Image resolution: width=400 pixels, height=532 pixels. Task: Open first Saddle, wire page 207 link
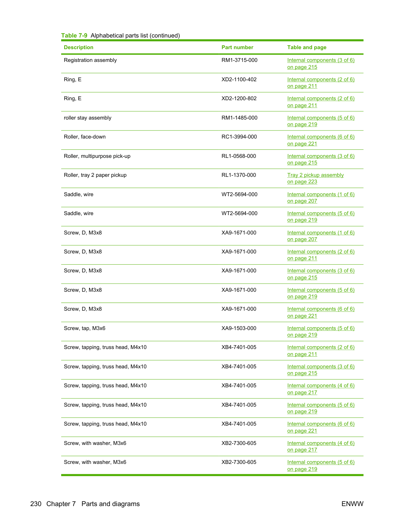click(x=321, y=198)
